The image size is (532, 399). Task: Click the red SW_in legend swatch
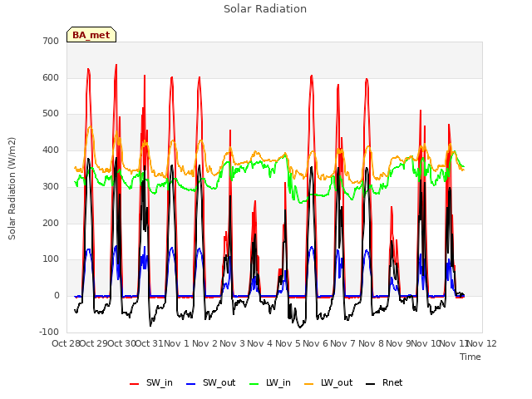tap(135, 384)
